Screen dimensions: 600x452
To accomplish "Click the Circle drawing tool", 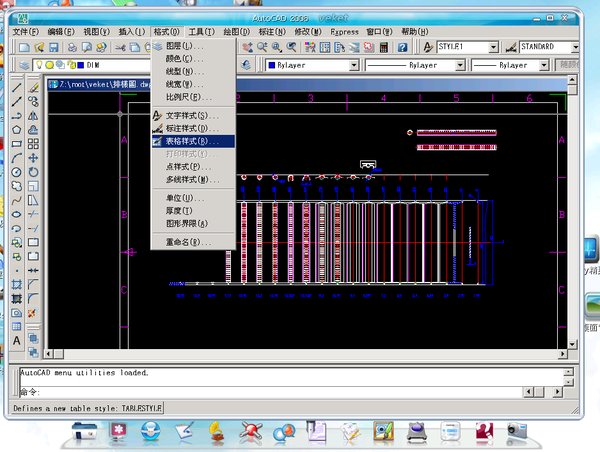I will pyautogui.click(x=17, y=172).
